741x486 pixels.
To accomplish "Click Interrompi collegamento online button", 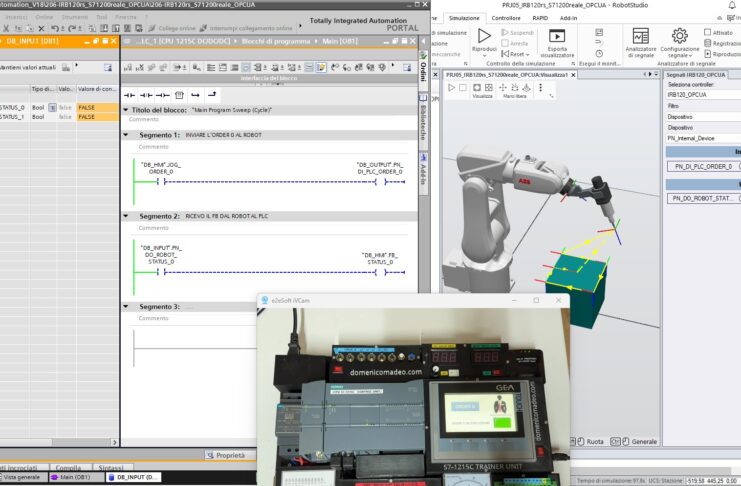I will pos(247,28).
